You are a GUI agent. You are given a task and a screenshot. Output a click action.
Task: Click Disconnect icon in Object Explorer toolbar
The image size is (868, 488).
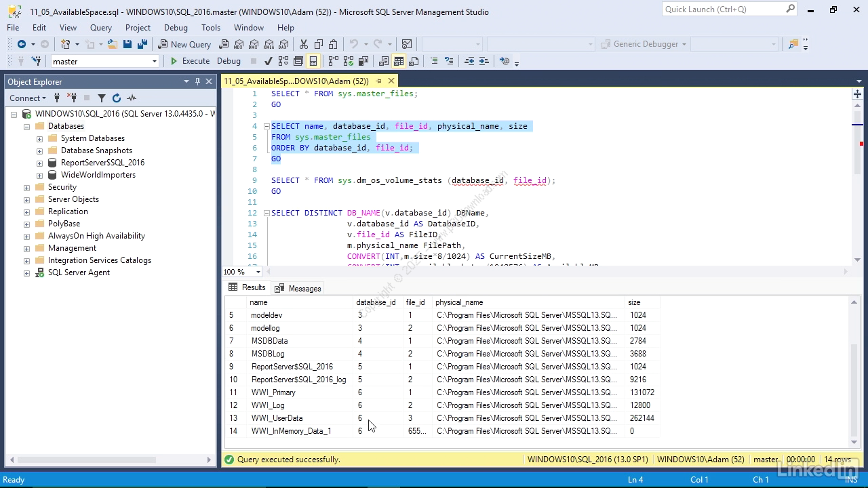(72, 98)
